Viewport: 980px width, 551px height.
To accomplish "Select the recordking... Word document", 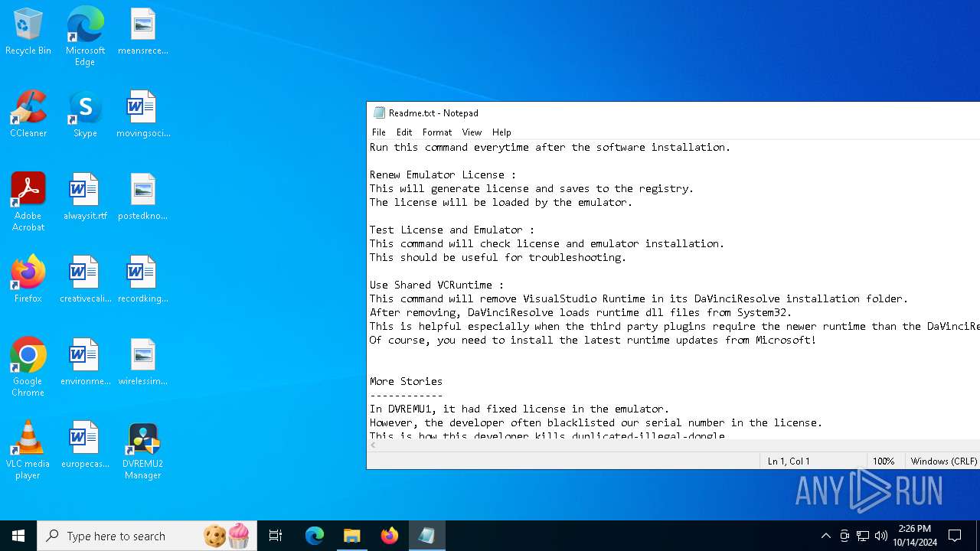I will 142,280.
